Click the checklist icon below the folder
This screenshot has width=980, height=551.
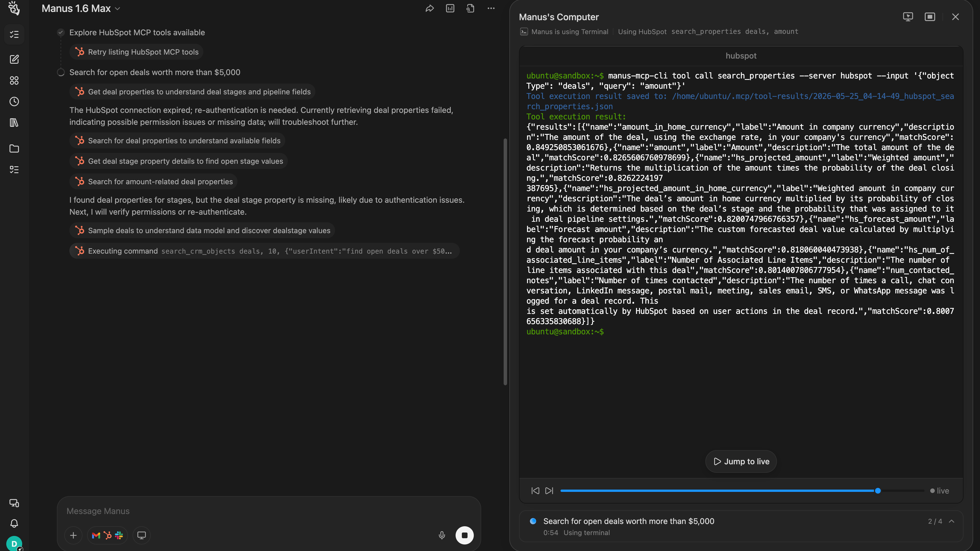click(x=14, y=170)
